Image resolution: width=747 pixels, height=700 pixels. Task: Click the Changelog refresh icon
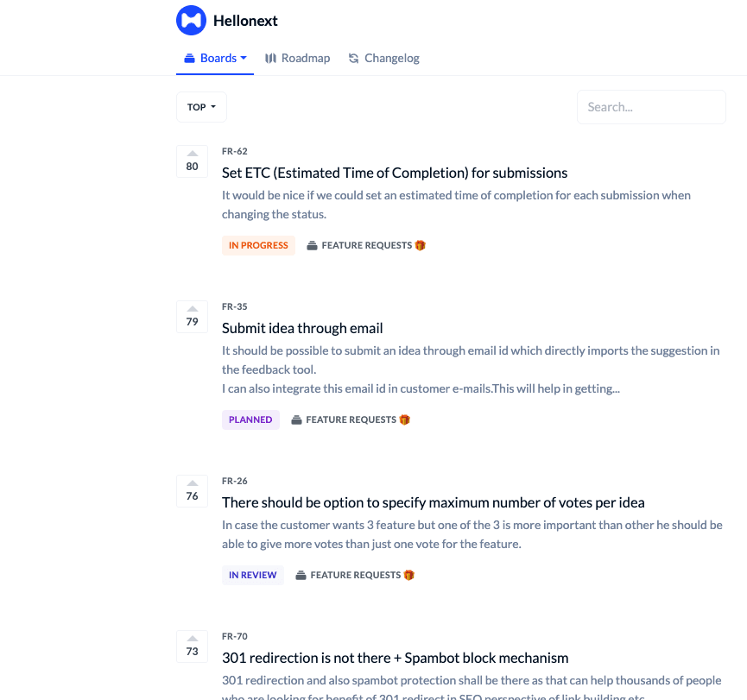coord(353,58)
